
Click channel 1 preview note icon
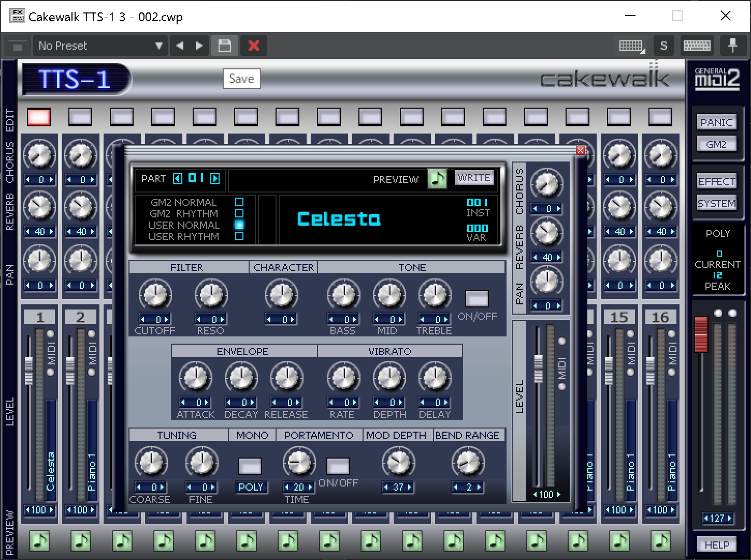click(x=39, y=541)
